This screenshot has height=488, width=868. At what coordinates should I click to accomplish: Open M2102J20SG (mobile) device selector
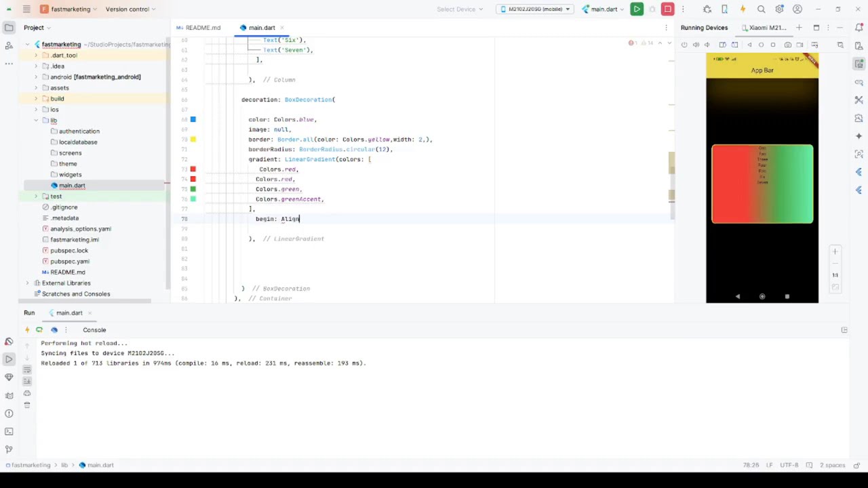pyautogui.click(x=535, y=9)
